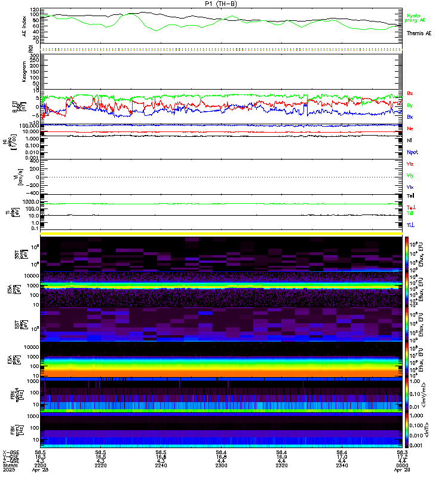Click the hhmm axis row label
This screenshot has width=448, height=478.
tap(10, 465)
